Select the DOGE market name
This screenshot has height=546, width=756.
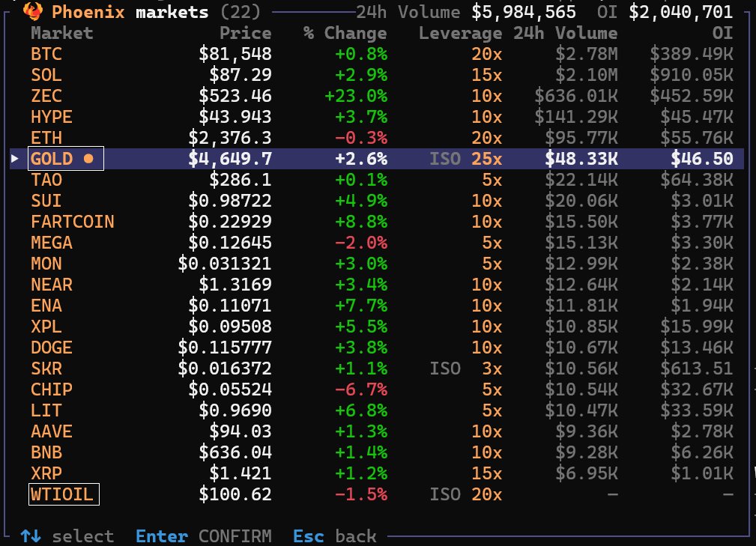(52, 348)
